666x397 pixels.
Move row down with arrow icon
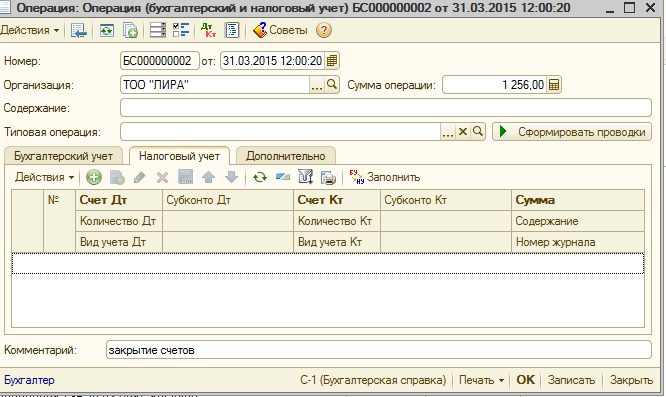[231, 177]
